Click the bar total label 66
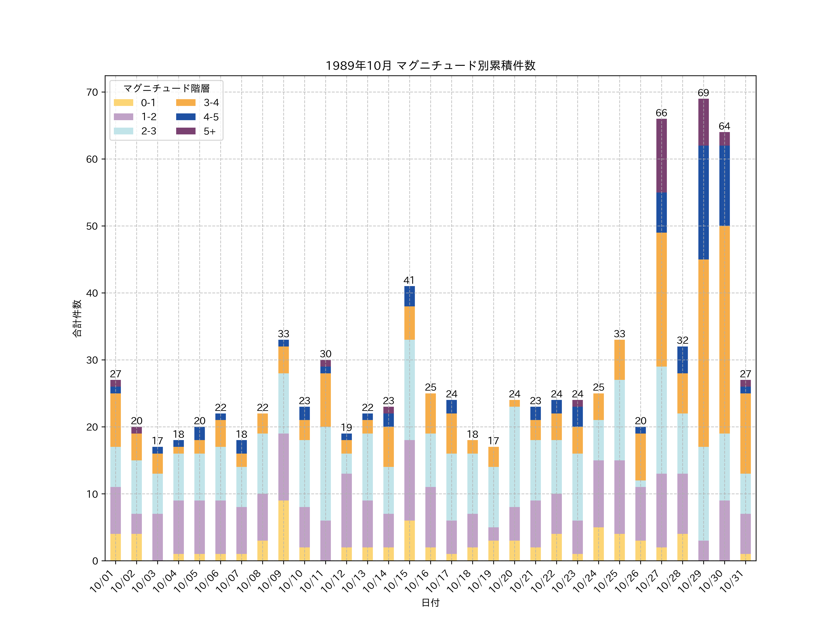 (661, 113)
